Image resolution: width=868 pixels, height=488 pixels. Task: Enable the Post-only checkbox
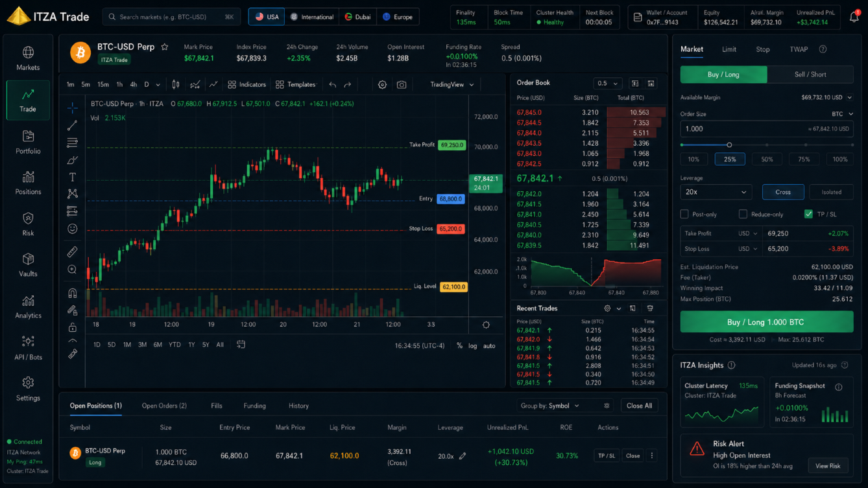684,214
